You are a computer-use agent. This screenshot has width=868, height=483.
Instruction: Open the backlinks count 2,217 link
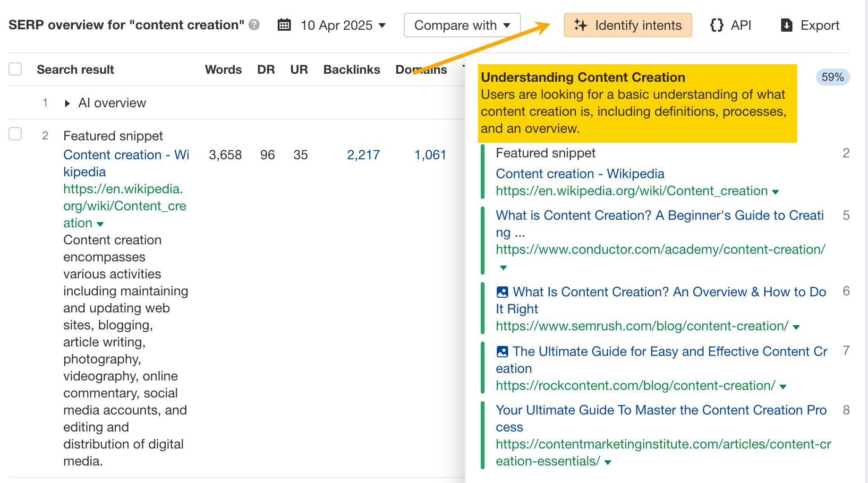point(363,155)
